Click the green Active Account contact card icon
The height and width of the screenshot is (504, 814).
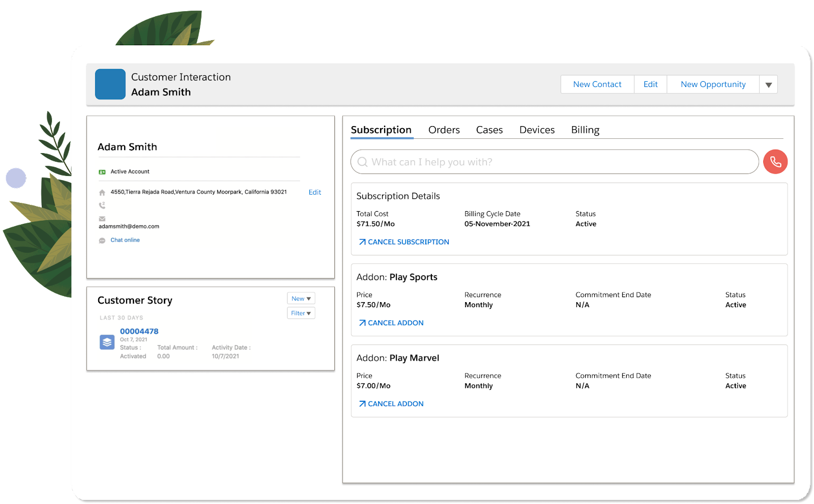102,171
